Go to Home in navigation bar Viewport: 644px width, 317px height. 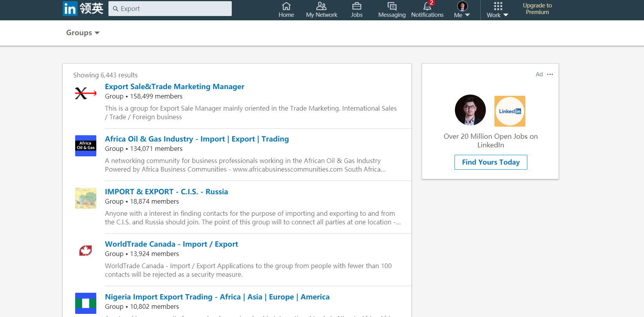(286, 10)
